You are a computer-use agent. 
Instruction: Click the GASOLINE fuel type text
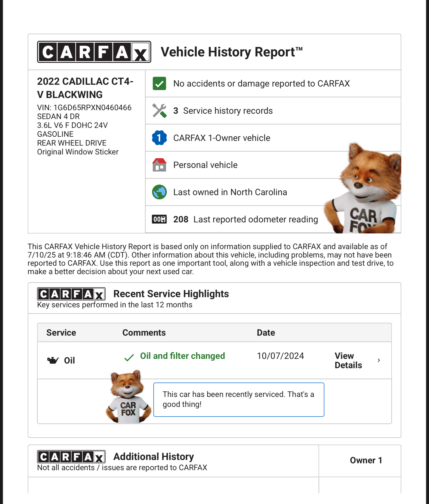(x=55, y=134)
